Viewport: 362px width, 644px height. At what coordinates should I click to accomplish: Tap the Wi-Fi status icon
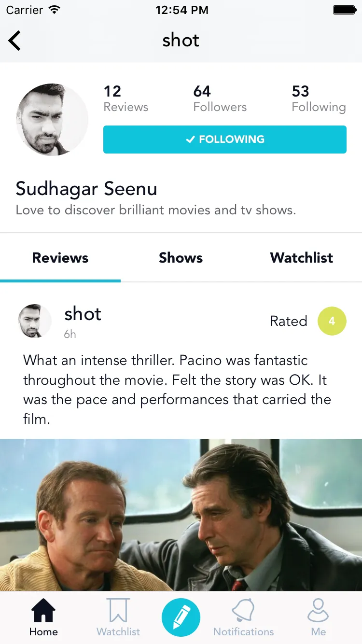(55, 10)
